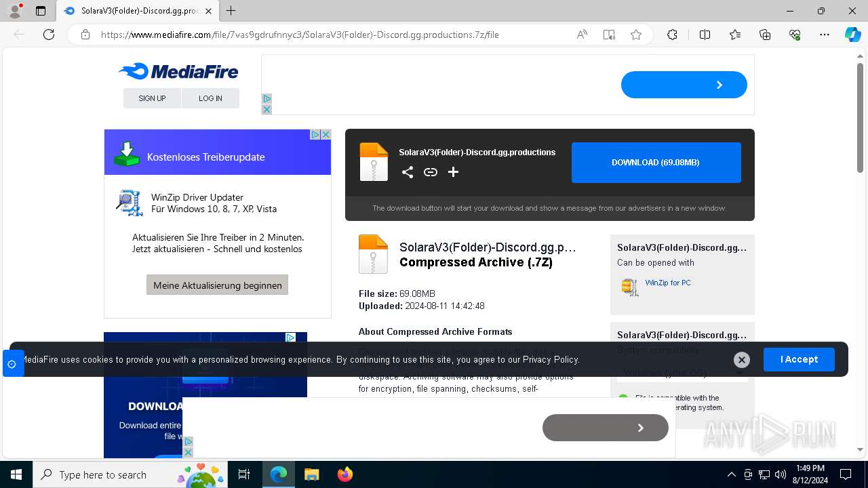Open the Collections icon
Screen dimensions: 868x488
(765, 35)
